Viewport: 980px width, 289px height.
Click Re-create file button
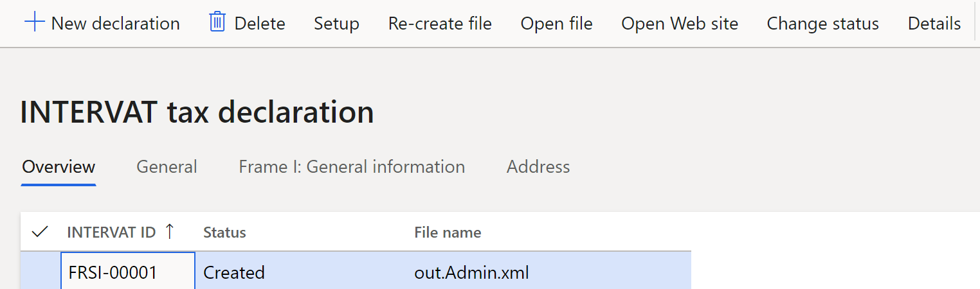(440, 24)
